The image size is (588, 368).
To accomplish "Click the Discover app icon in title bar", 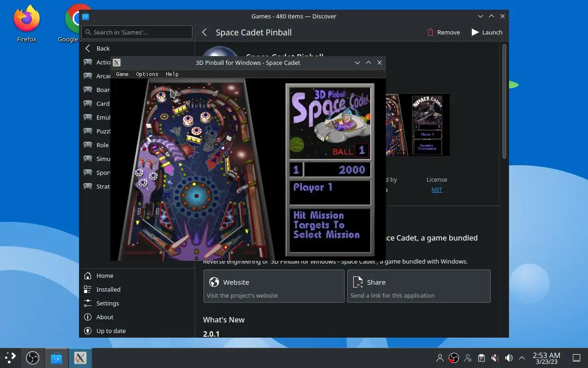I will pyautogui.click(x=85, y=16).
